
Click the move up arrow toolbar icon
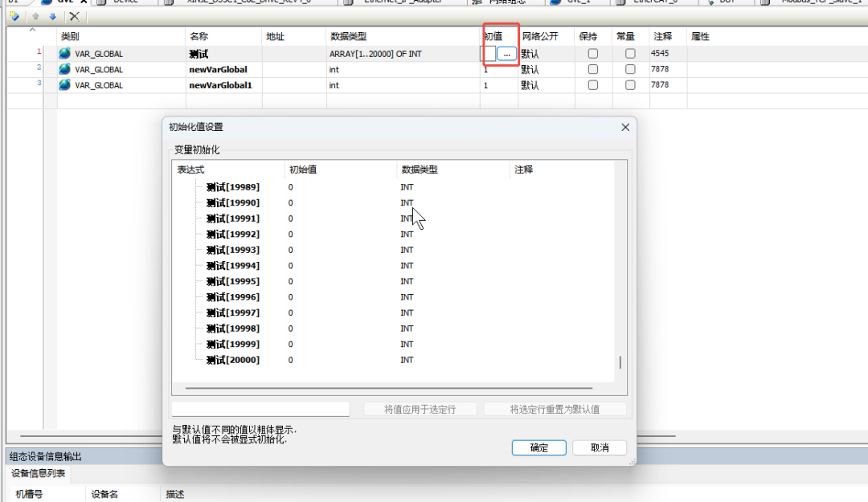35,17
